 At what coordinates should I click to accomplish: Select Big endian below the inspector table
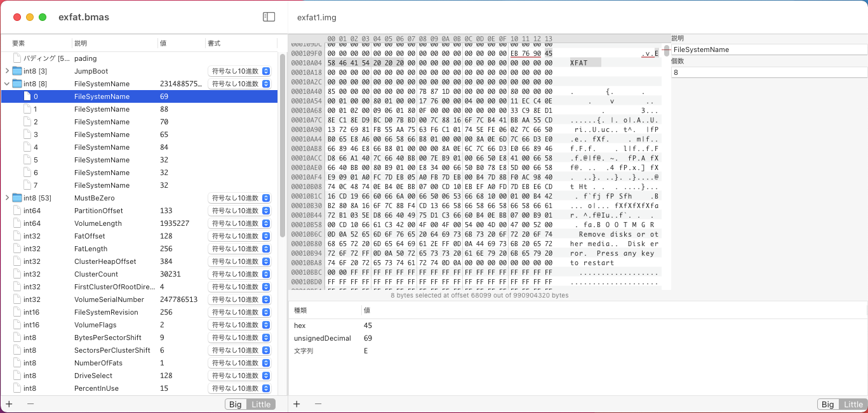828,404
